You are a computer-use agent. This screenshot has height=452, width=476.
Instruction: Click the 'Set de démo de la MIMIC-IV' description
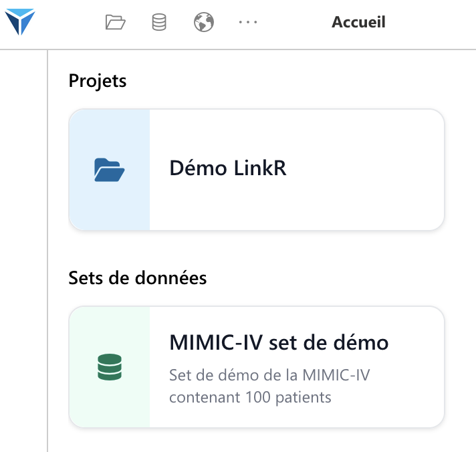tap(269, 386)
